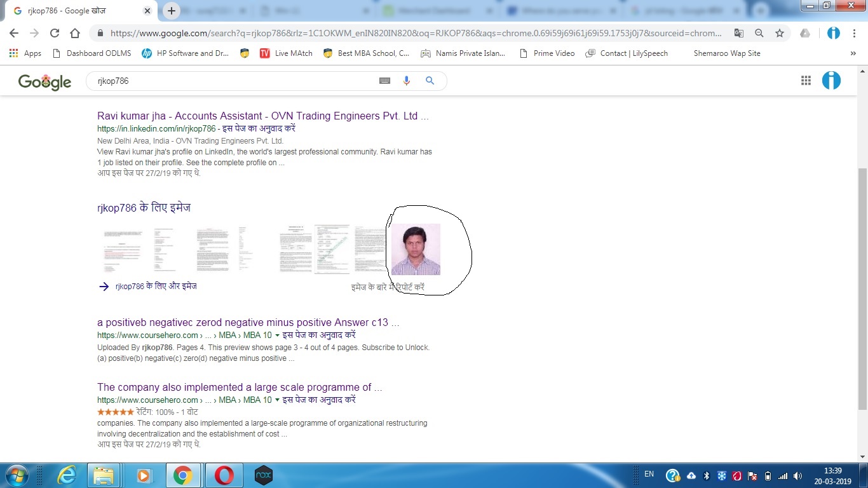Open Bluetooth tray icon
This screenshot has width=868, height=488.
707,476
